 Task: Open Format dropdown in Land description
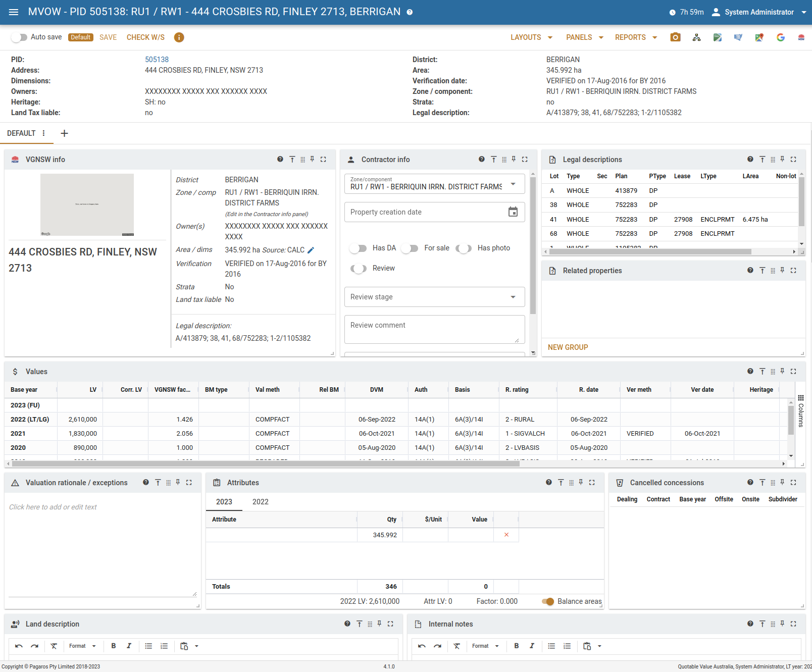[82, 646]
